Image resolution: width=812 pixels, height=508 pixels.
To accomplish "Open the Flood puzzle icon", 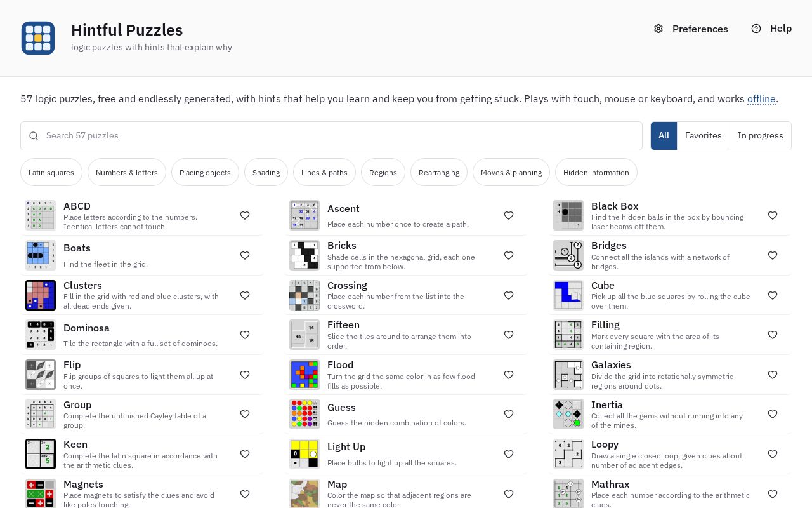I will pyautogui.click(x=304, y=375).
